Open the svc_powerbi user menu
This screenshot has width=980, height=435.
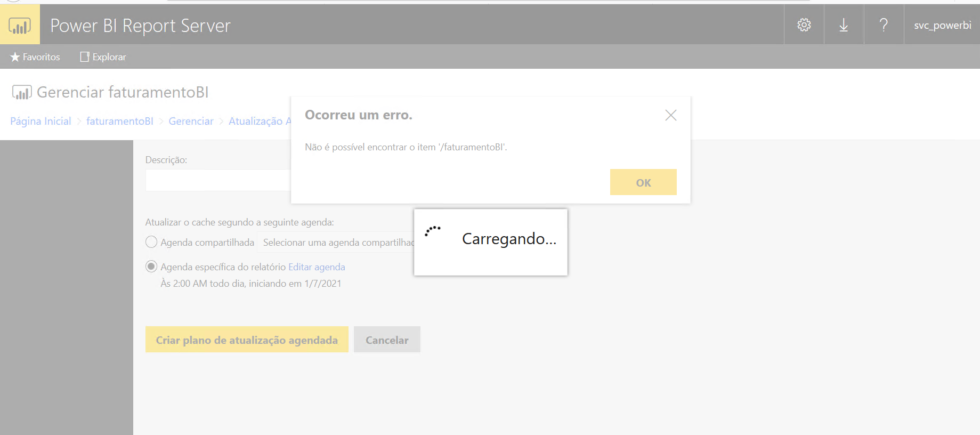click(942, 25)
